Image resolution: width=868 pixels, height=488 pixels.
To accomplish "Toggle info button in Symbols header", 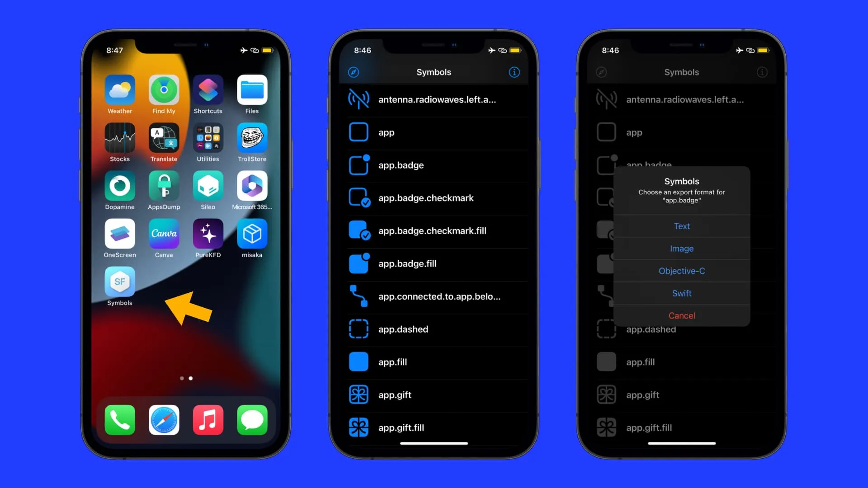I will 514,72.
